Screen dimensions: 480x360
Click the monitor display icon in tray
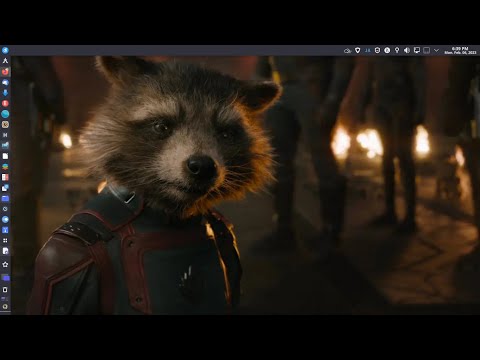417,50
